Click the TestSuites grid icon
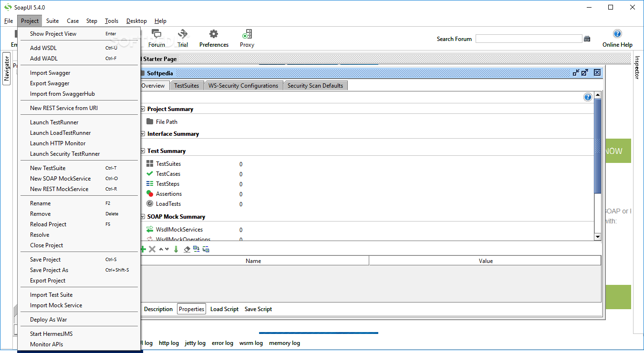The height and width of the screenshot is (353, 644). (150, 163)
